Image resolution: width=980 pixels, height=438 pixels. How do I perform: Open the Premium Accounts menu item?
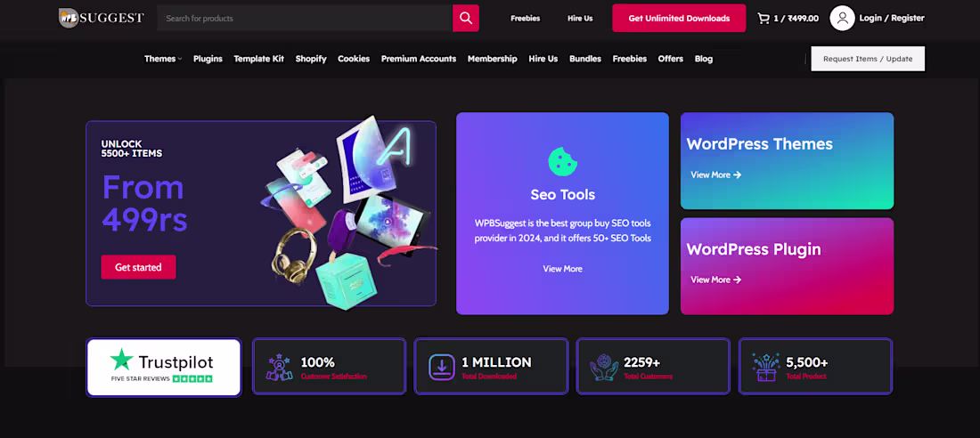coord(419,59)
